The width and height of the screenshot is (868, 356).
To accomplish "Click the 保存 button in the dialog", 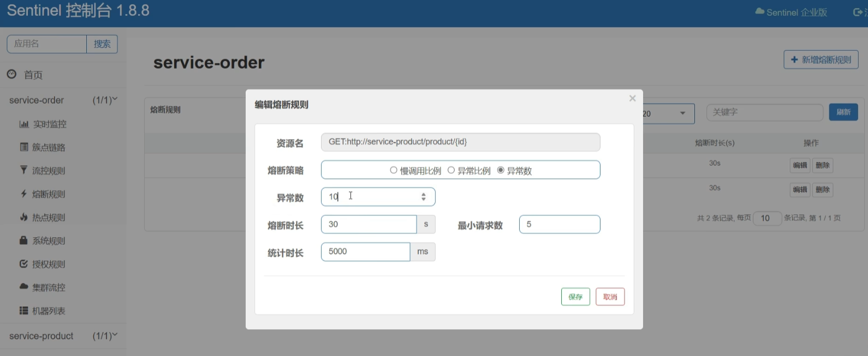I will (575, 297).
